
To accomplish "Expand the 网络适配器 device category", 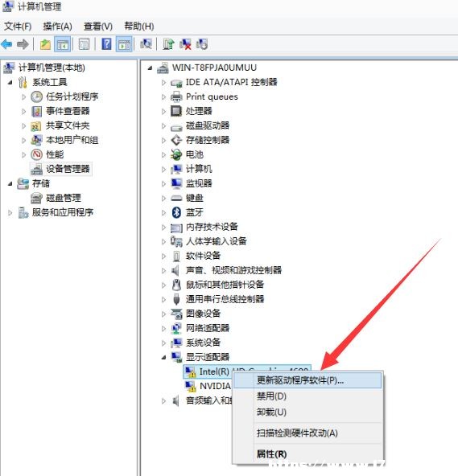I will click(163, 329).
